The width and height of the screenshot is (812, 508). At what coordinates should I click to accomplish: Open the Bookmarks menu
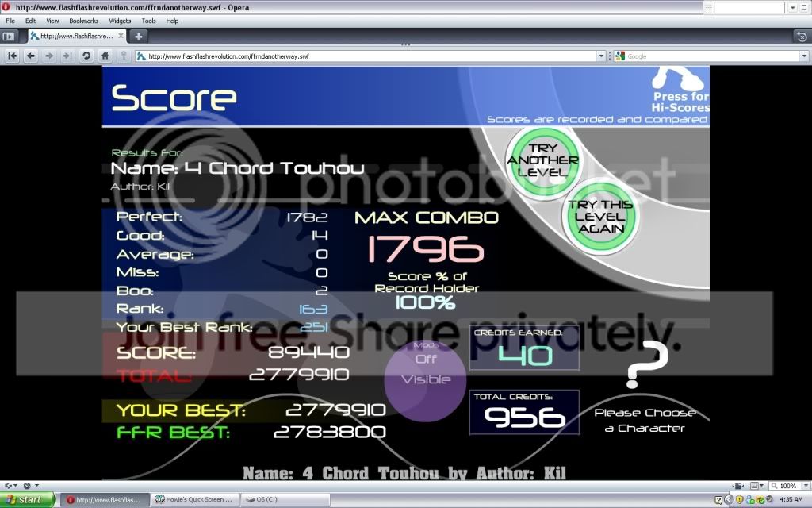tap(83, 21)
